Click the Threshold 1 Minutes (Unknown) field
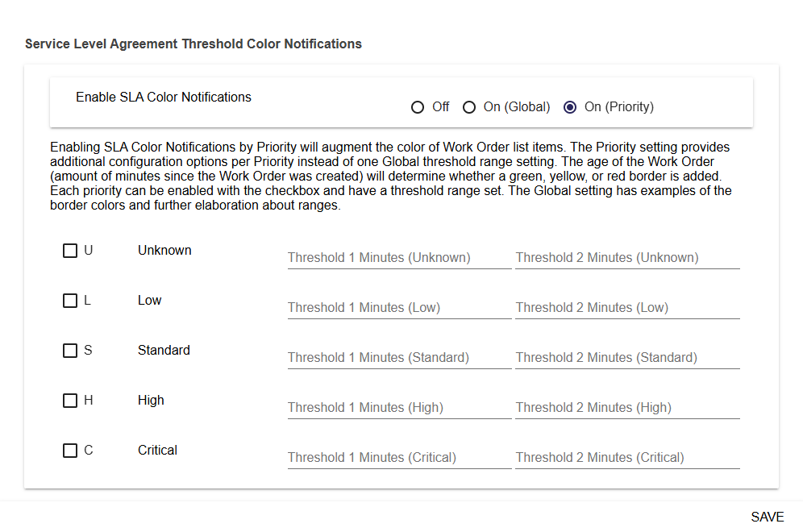Image resolution: width=803 pixels, height=532 pixels. (398, 258)
